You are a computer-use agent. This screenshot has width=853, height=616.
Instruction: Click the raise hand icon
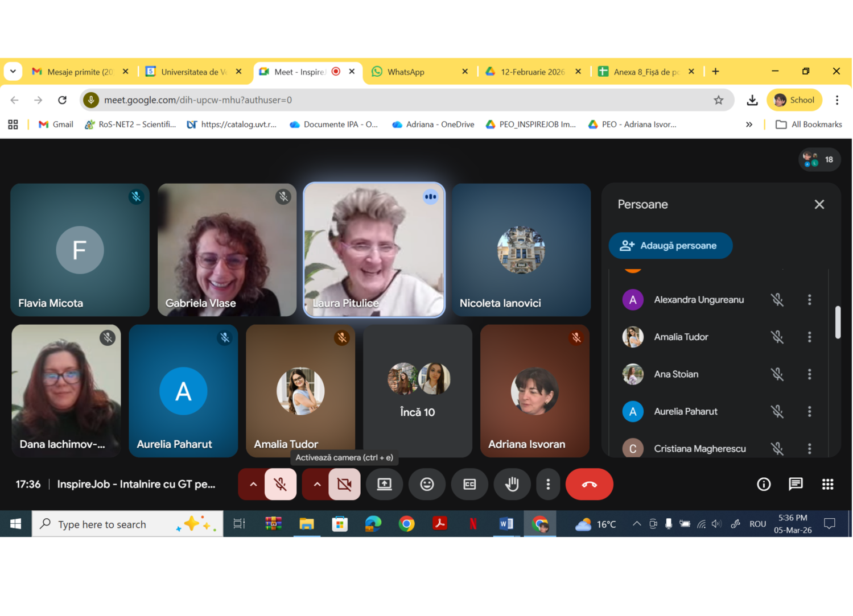[512, 484]
